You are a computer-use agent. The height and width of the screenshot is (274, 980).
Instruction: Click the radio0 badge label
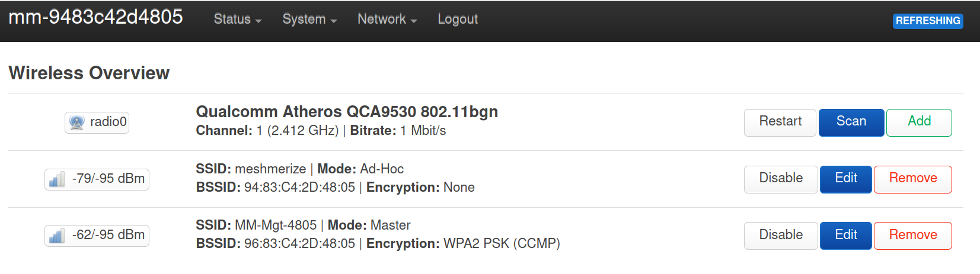point(97,123)
